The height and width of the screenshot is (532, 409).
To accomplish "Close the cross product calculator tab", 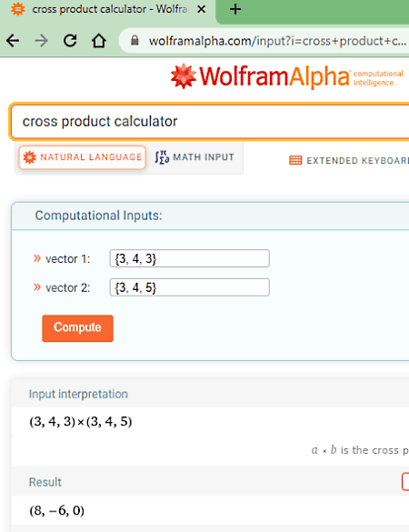I will click(x=201, y=9).
